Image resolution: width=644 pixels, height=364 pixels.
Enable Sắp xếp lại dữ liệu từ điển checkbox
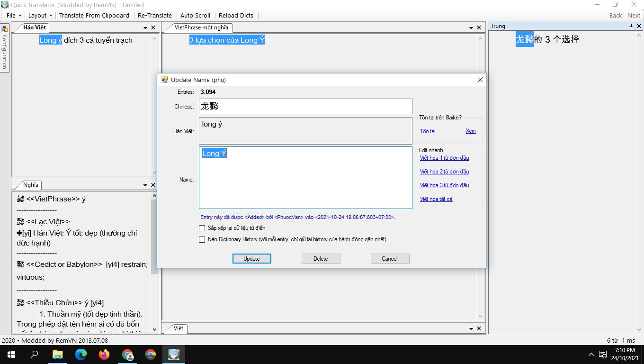[x=202, y=228]
